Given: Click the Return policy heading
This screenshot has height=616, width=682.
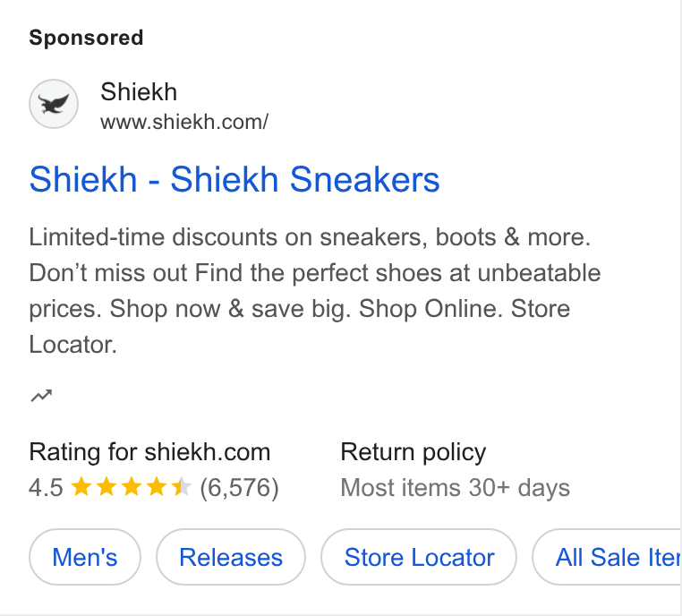Looking at the screenshot, I should 413,452.
